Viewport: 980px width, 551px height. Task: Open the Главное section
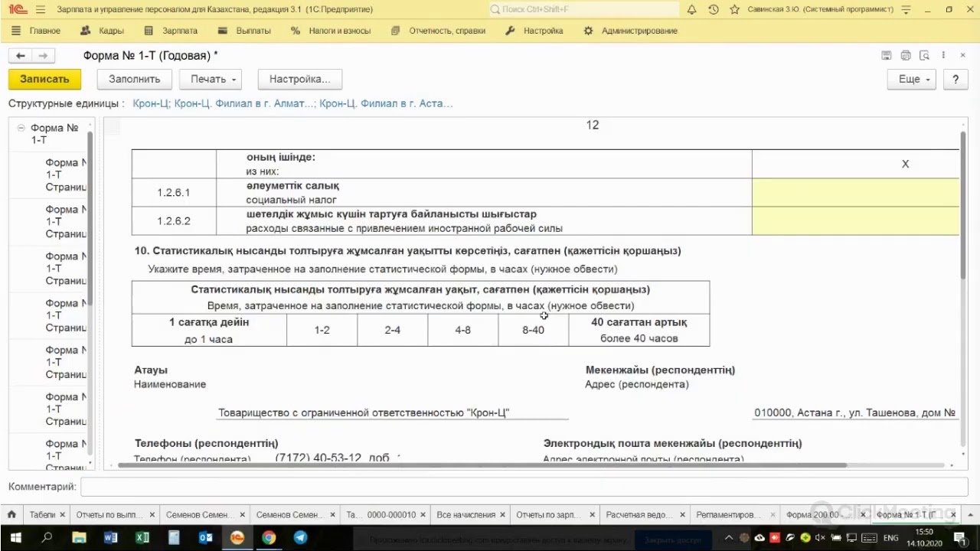coord(36,31)
